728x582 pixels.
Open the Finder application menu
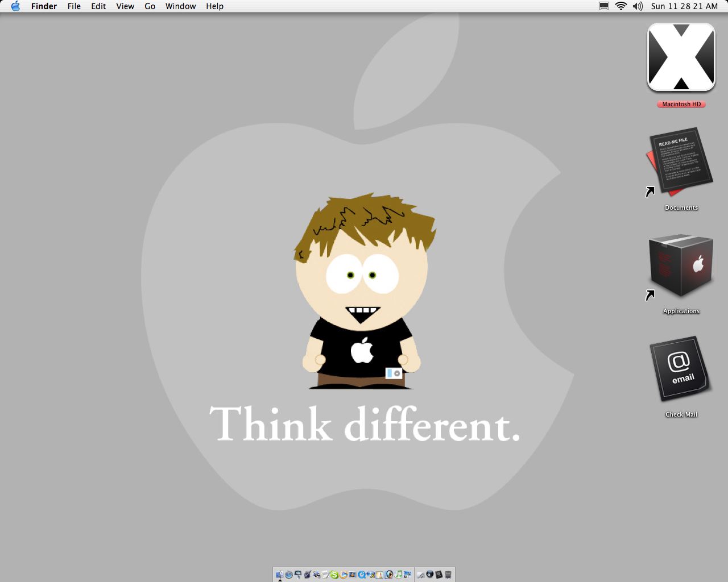pos(44,6)
